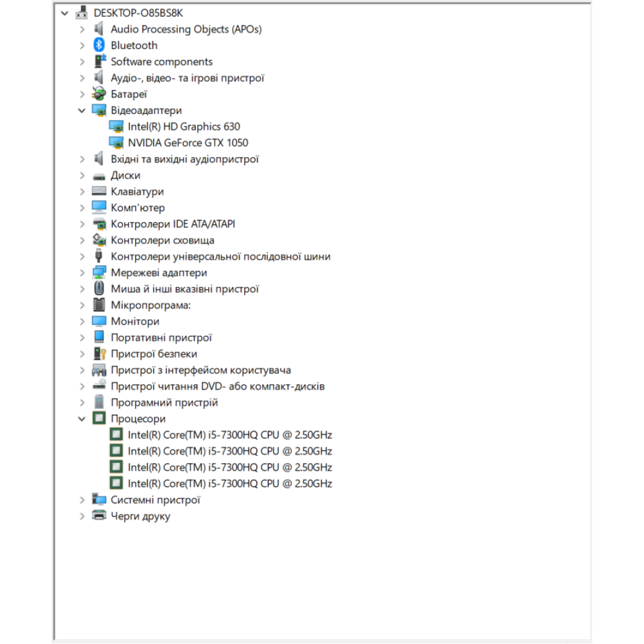
Task: Click the Черги друку printer icon
Action: [99, 516]
